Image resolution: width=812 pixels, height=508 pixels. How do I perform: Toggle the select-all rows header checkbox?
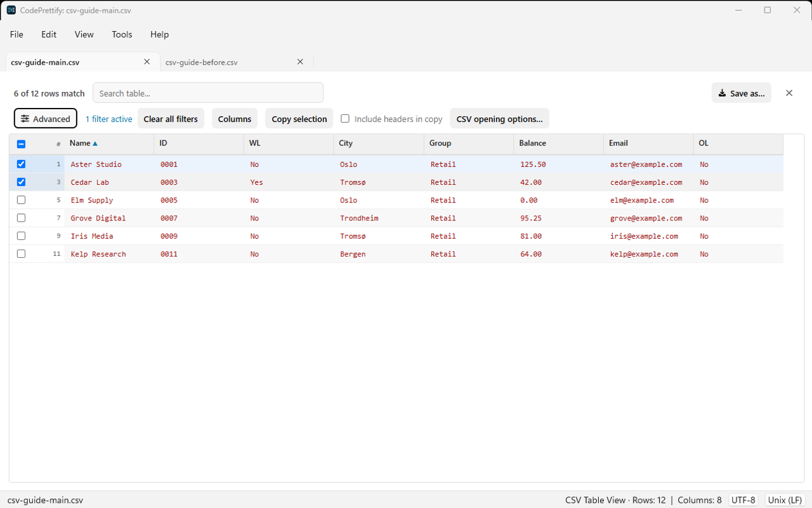point(21,144)
